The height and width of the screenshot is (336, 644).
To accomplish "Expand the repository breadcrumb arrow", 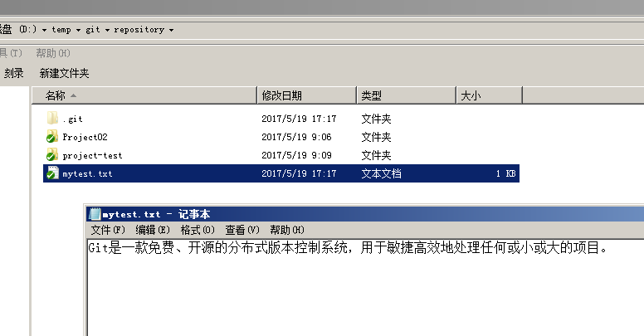I will click(171, 30).
